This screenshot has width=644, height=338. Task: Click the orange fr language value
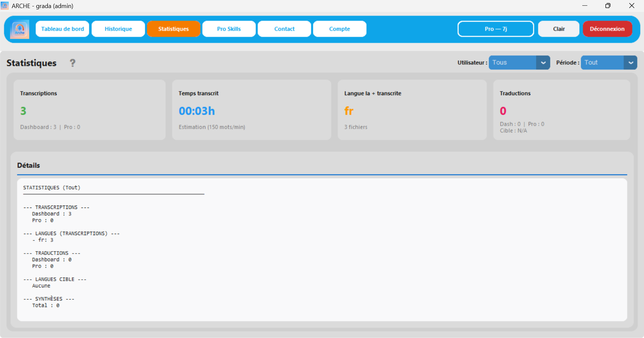point(349,111)
